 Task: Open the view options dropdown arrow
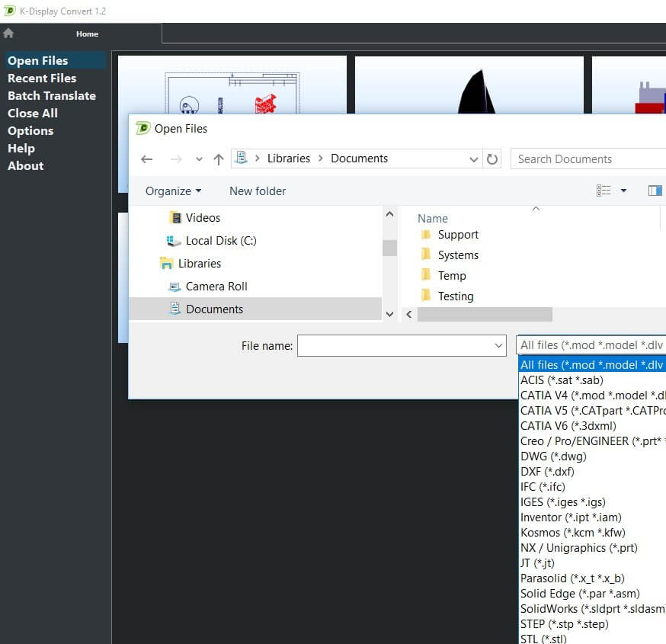623,191
